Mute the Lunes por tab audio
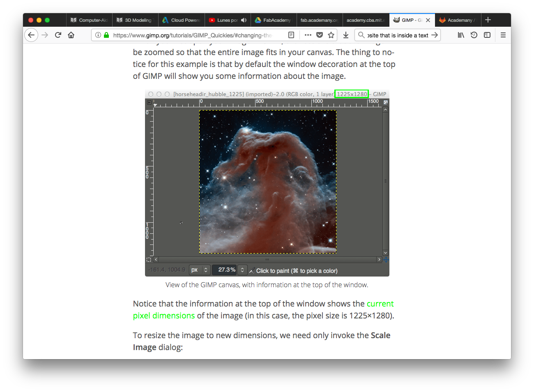The width and height of the screenshot is (534, 392). tap(244, 20)
